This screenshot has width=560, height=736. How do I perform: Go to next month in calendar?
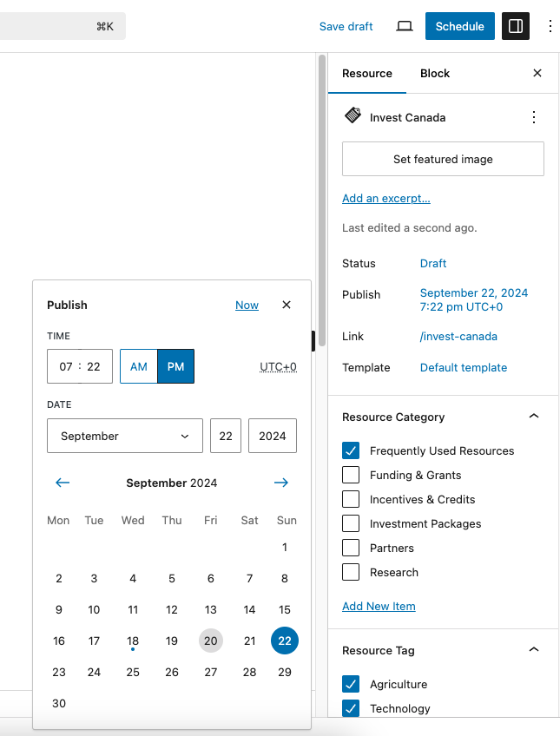tap(280, 483)
